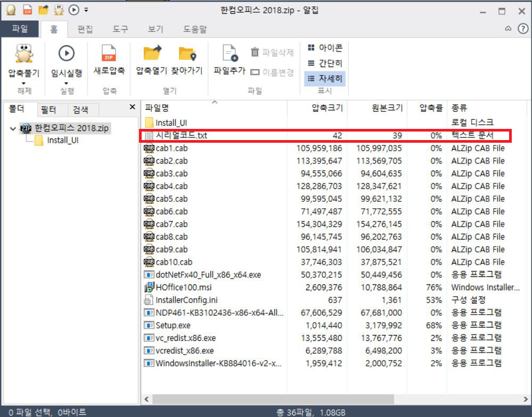Select the cab9.cab file
Viewport: 532px width, 417px height.
tap(166, 249)
